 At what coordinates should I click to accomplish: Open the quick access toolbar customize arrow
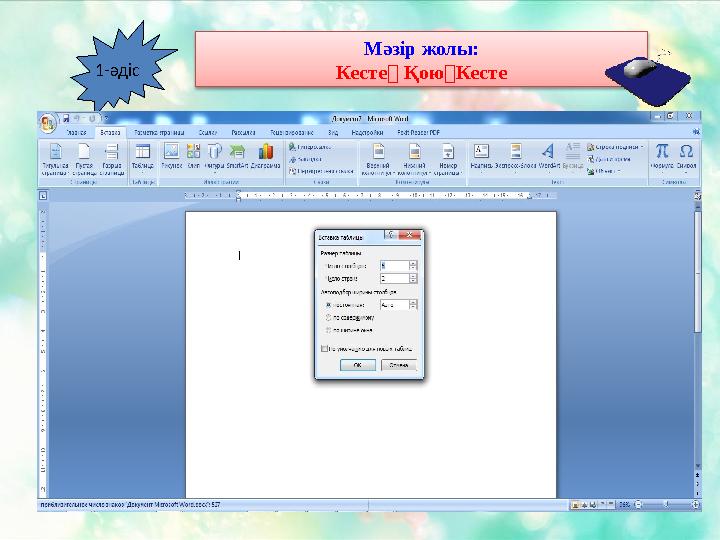[x=106, y=119]
